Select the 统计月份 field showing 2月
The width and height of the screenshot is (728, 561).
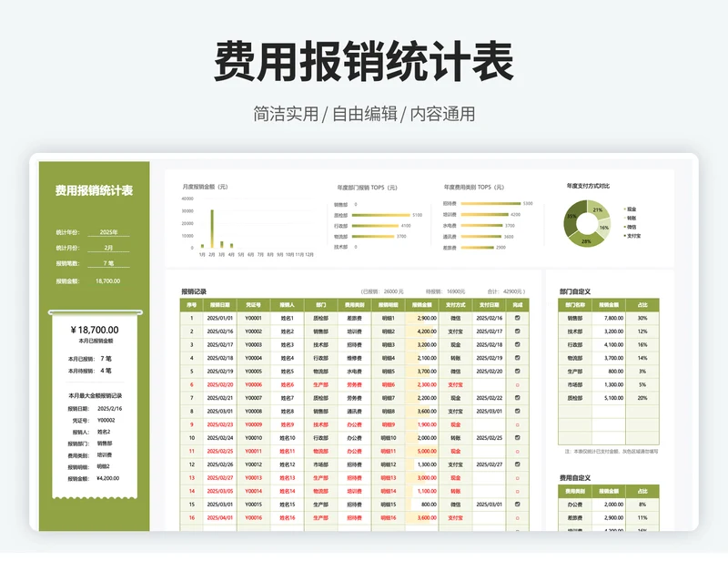pos(108,248)
